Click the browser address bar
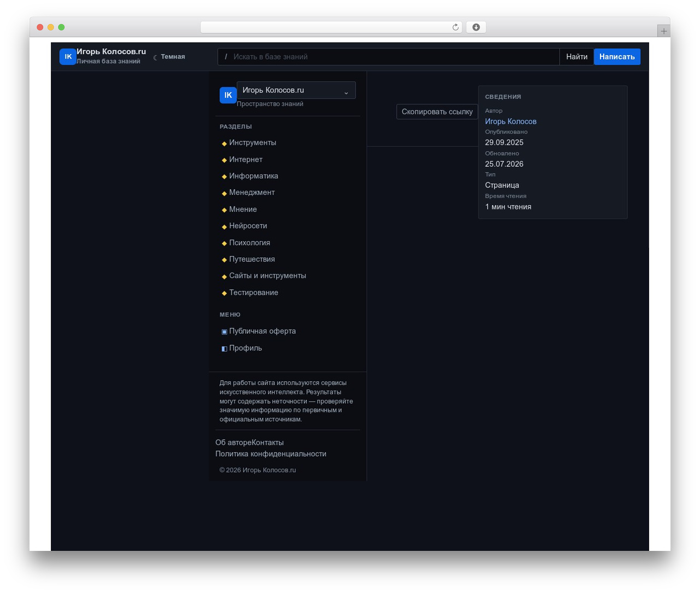 point(331,27)
